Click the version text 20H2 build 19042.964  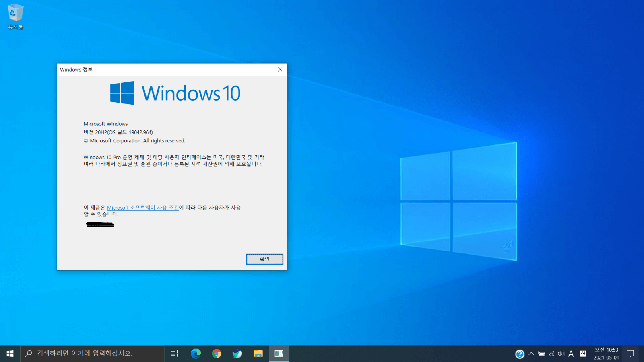[x=118, y=132]
